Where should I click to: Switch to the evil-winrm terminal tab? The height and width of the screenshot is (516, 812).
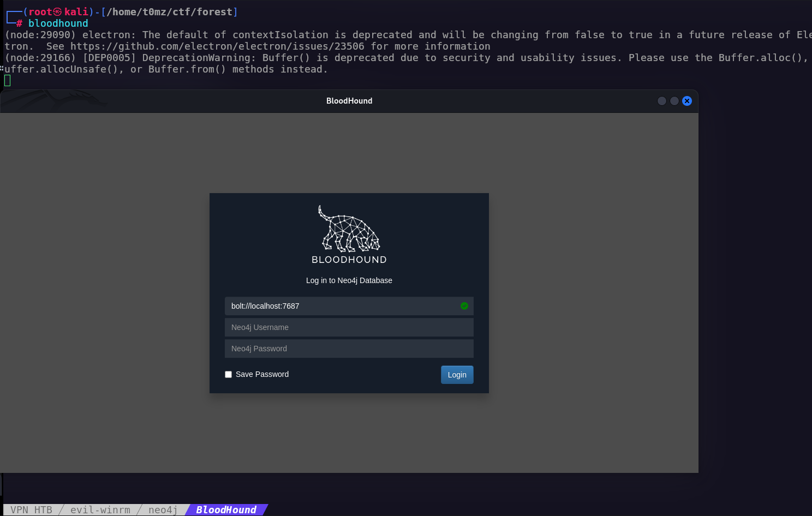point(100,510)
